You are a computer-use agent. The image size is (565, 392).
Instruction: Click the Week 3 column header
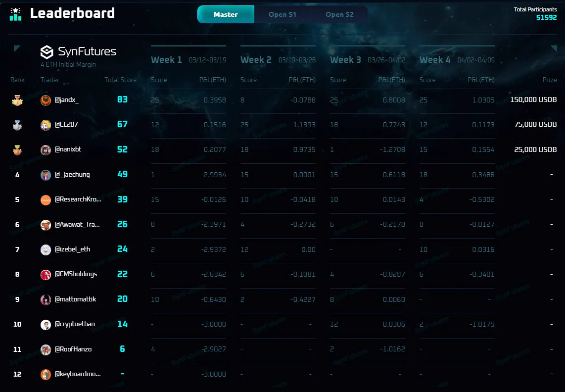(x=345, y=60)
